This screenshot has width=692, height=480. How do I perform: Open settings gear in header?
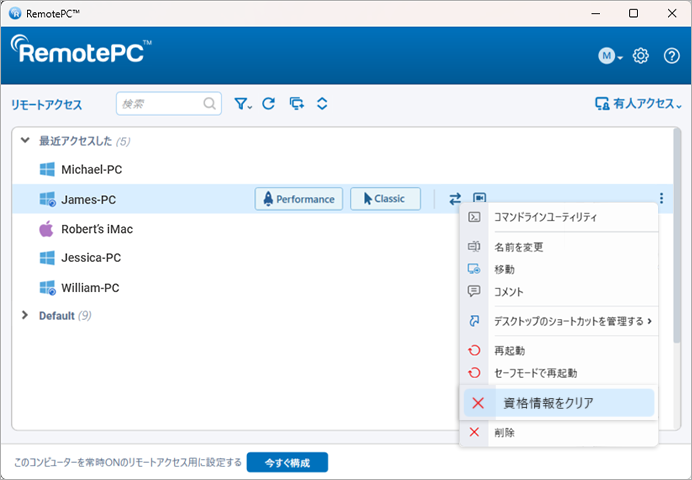(640, 56)
